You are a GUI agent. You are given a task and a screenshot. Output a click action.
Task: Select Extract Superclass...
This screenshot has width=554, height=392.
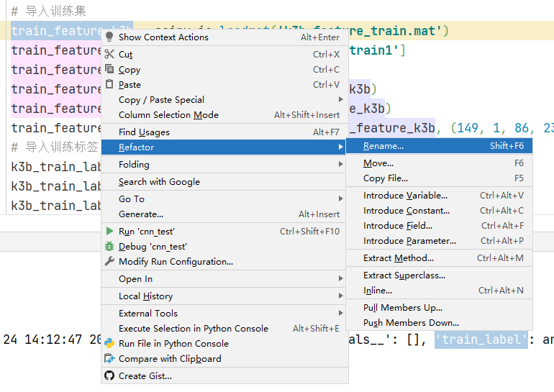[x=439, y=275]
